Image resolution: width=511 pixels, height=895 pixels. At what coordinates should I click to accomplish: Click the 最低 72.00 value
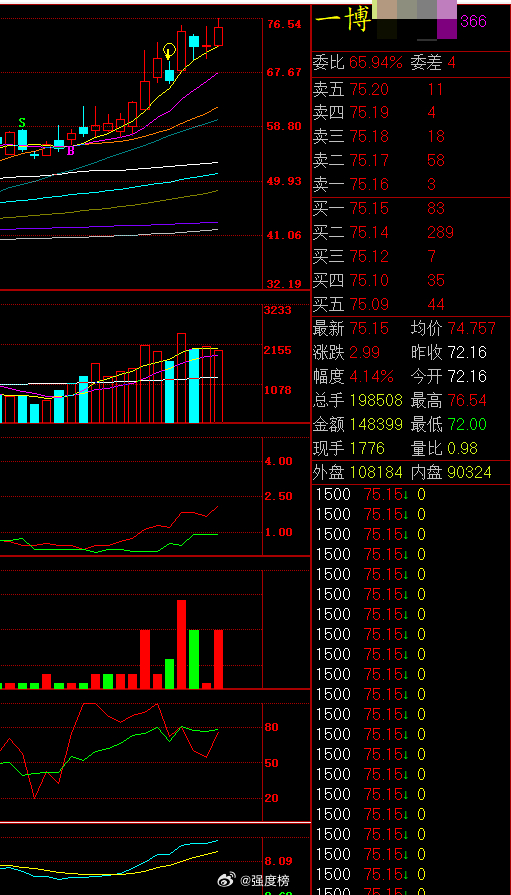[467, 424]
